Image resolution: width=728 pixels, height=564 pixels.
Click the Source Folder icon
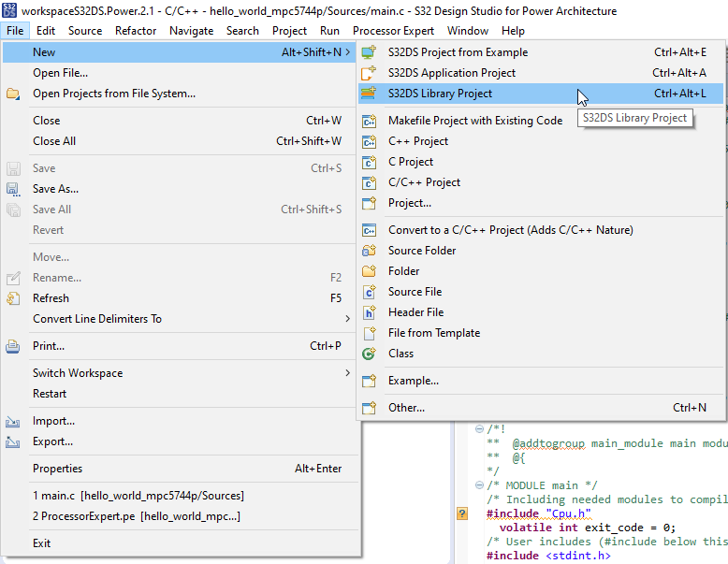tap(369, 251)
